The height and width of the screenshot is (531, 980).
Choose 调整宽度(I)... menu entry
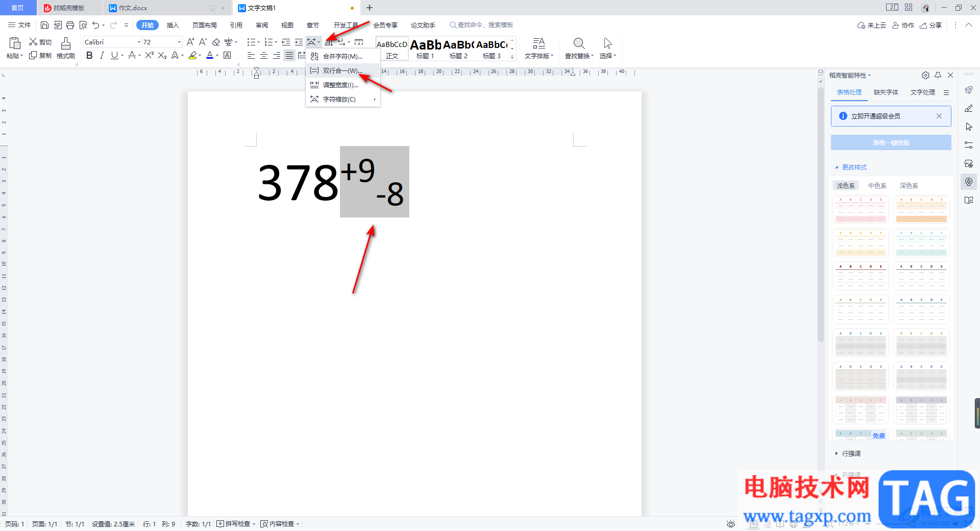(343, 85)
